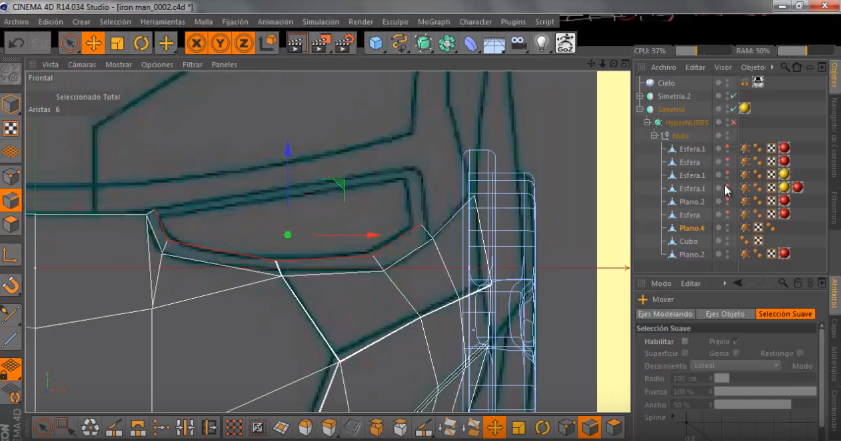Open the Esculpir menu
This screenshot has width=841, height=441.
pyautogui.click(x=395, y=22)
